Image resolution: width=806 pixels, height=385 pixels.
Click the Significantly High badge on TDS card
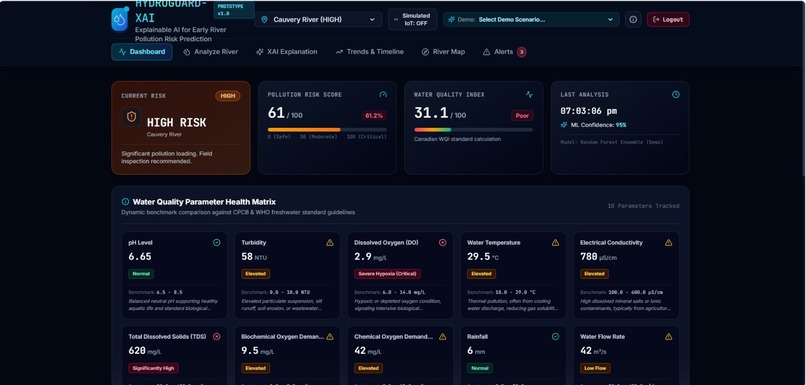pyautogui.click(x=153, y=368)
